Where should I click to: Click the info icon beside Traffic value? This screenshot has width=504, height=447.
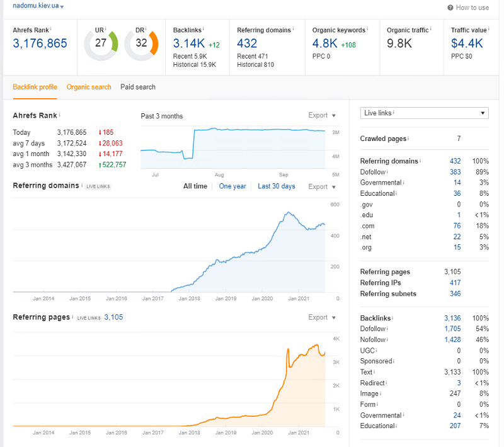(489, 29)
